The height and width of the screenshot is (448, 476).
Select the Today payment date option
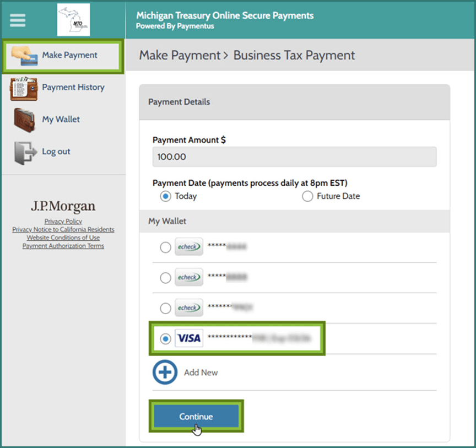(166, 196)
